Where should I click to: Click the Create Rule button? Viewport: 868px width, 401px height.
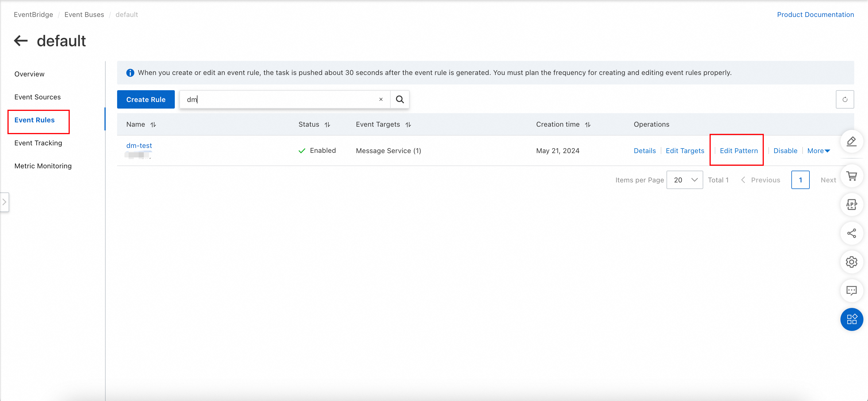tap(146, 99)
